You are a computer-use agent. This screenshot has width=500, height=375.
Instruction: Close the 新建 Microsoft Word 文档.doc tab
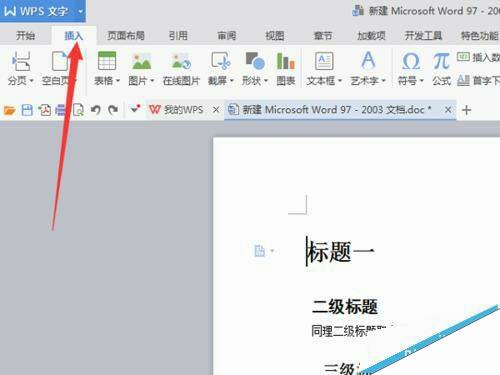point(448,110)
